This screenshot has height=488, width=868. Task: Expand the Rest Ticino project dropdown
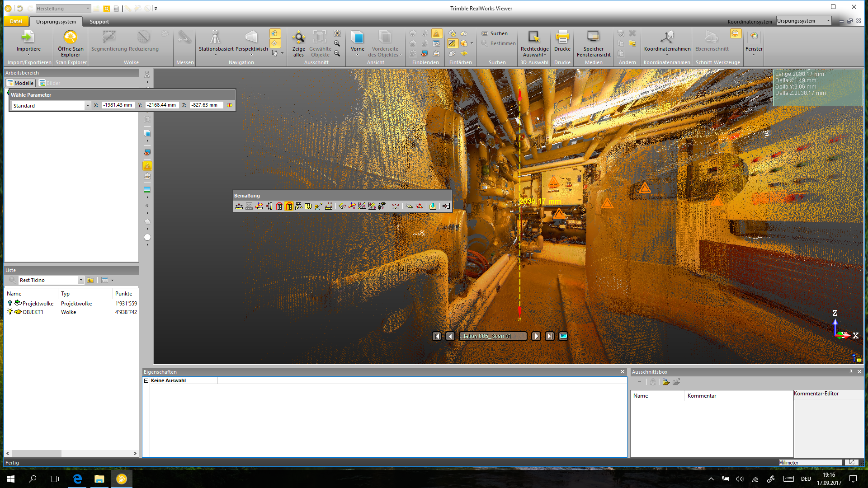pyautogui.click(x=81, y=280)
